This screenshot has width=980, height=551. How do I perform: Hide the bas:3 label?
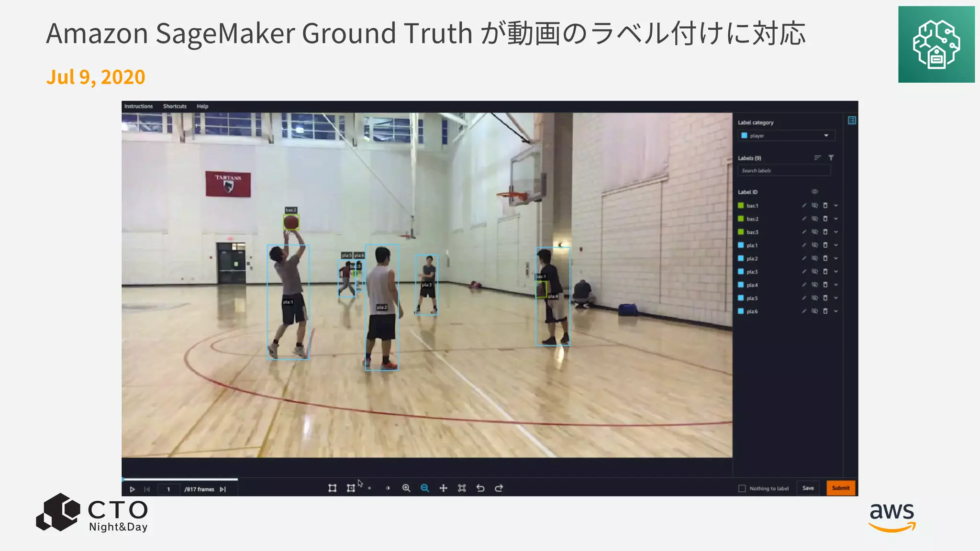point(814,232)
